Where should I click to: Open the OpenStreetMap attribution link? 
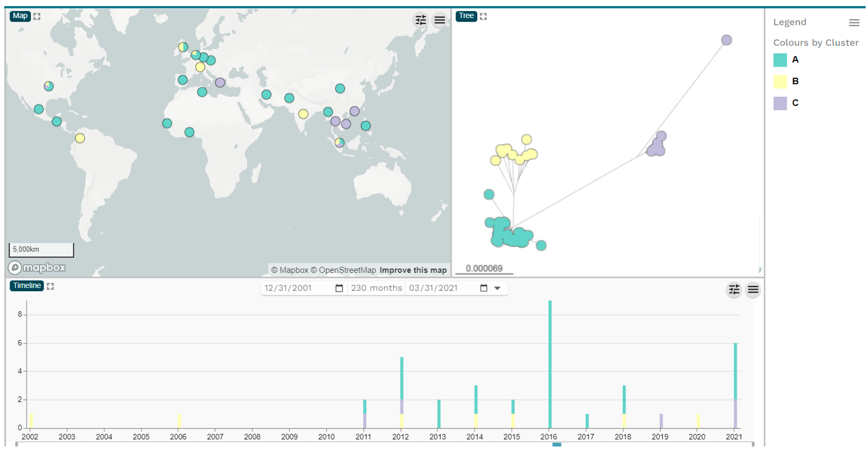pyautogui.click(x=347, y=270)
